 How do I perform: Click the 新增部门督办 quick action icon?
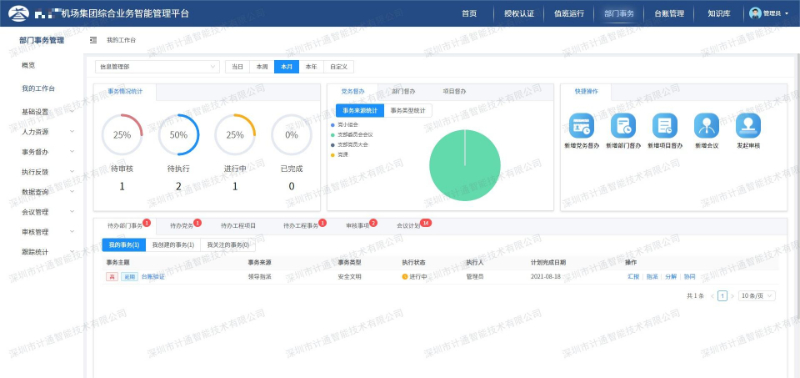623,125
